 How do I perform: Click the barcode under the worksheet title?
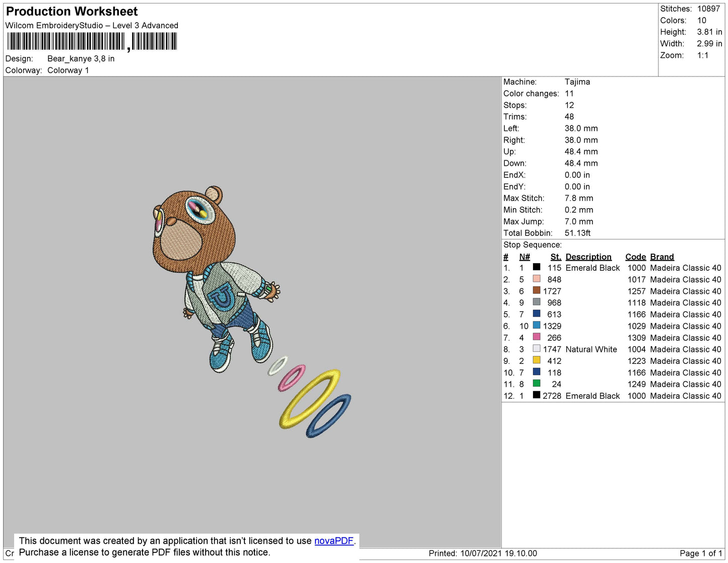tap(92, 41)
